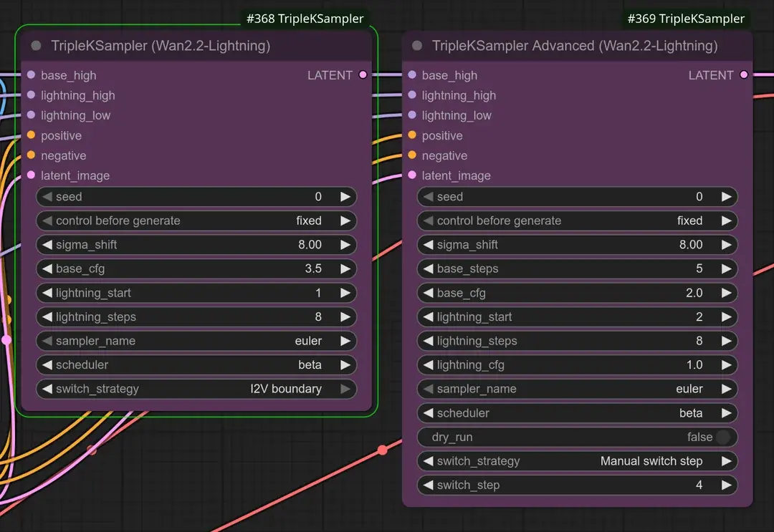
Task: Open switch_strategy dropdown showing I2V boundary
Action: (196, 389)
